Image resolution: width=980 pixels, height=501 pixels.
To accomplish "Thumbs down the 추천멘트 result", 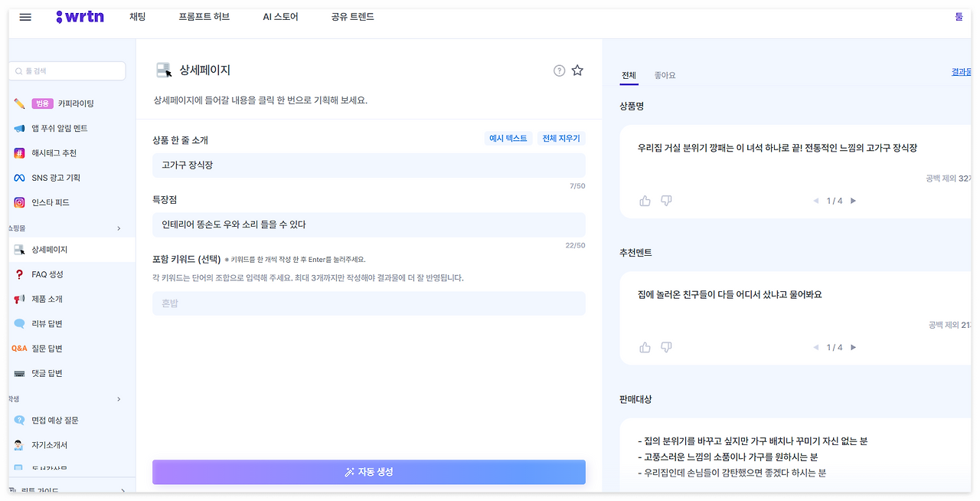I will click(666, 346).
